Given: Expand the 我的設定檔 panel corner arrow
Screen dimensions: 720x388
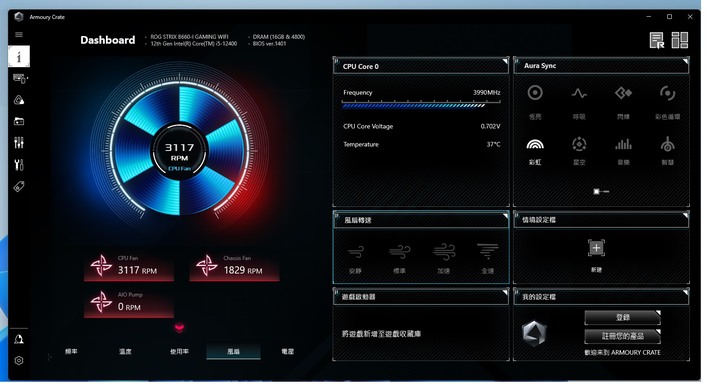Looking at the screenshot, I should point(685,292).
